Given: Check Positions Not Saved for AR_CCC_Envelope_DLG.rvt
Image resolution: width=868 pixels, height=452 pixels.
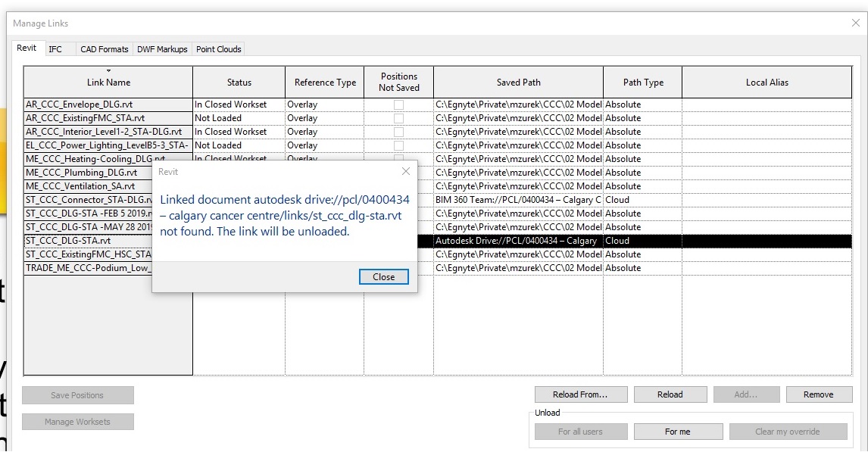Looking at the screenshot, I should tap(399, 104).
